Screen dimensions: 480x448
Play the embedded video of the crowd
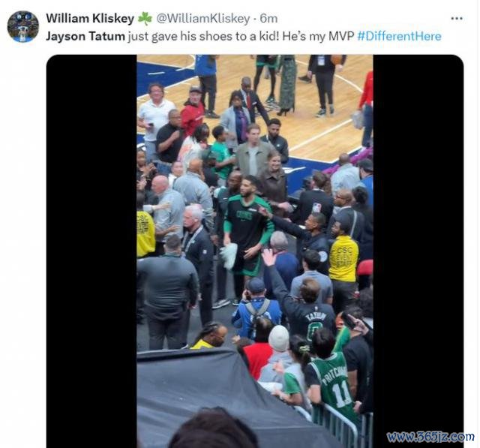[255, 251]
